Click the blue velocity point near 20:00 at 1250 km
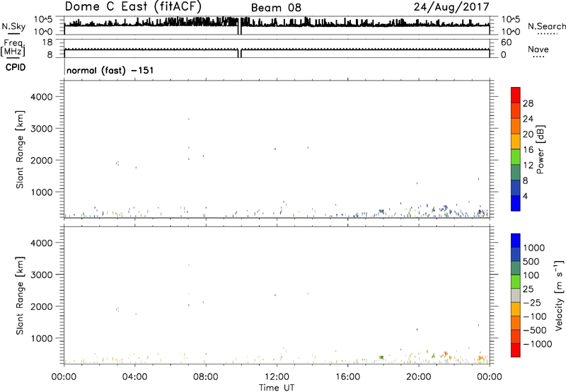 coord(417,329)
